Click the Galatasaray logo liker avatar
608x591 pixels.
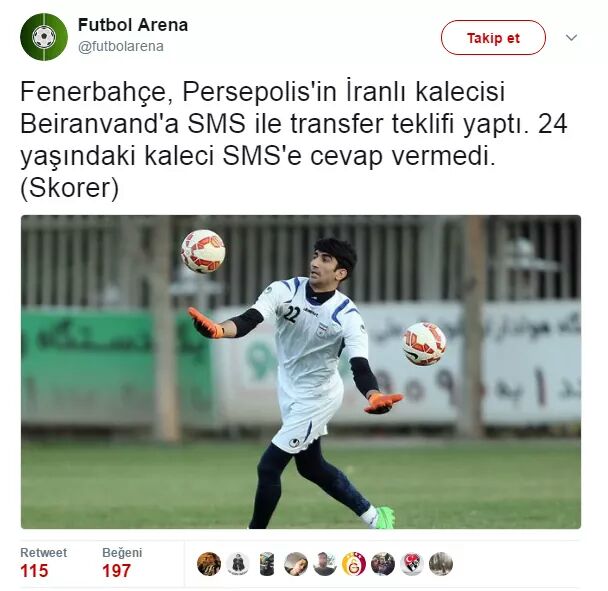click(354, 563)
